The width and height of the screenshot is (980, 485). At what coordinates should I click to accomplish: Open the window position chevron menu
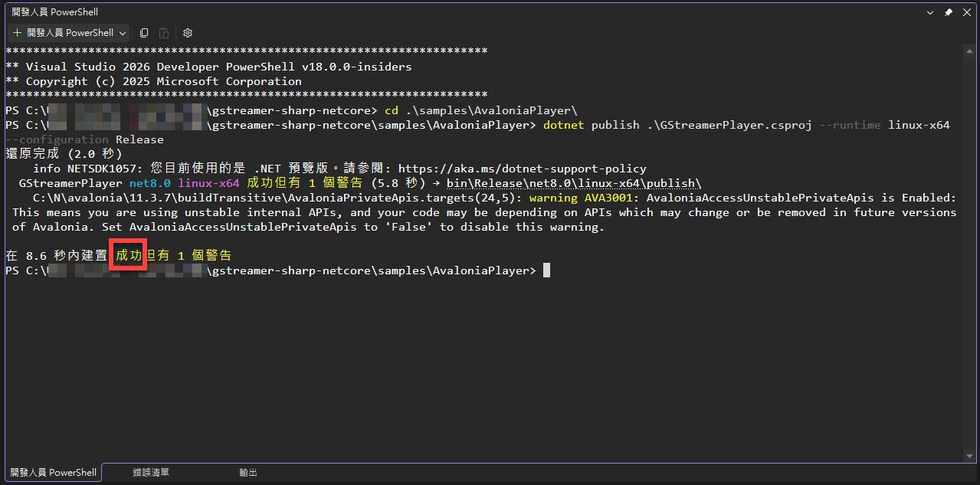[x=930, y=12]
